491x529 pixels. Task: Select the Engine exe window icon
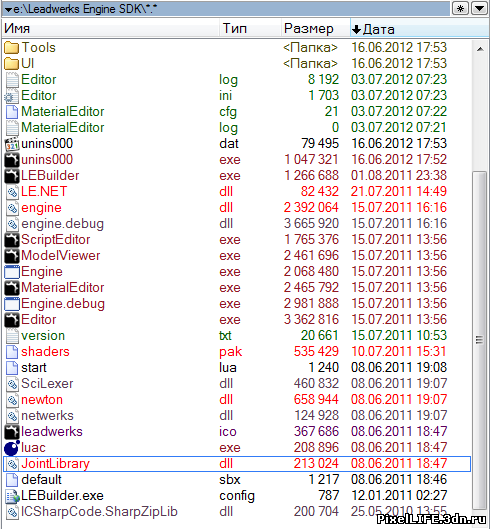12,272
